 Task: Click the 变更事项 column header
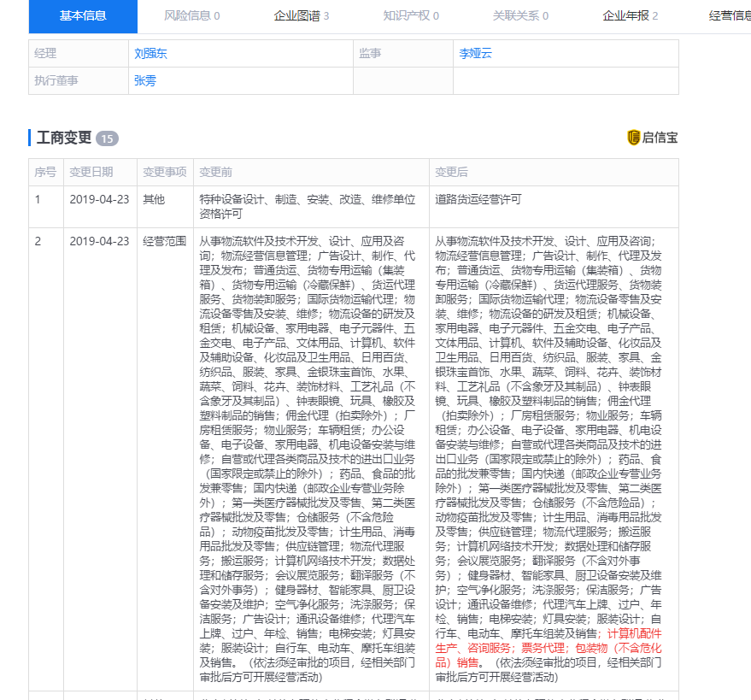coord(165,172)
